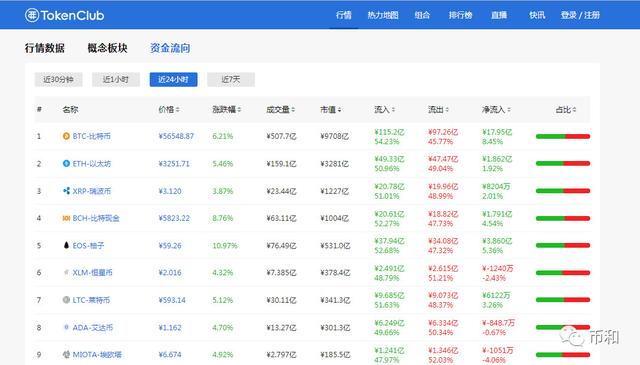Click the ADA price ¥1.162
The width and height of the screenshot is (640, 365).
pyautogui.click(x=170, y=327)
